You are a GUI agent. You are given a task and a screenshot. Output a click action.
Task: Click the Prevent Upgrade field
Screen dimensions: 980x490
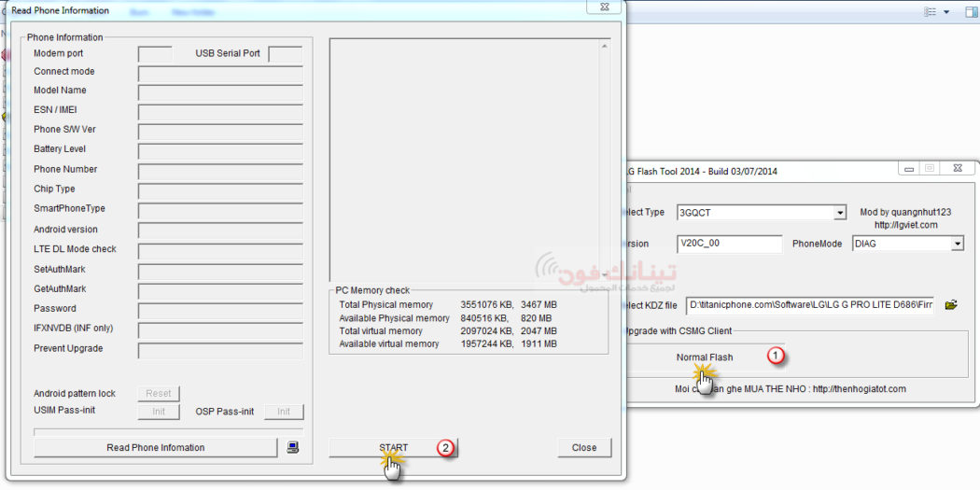(x=220, y=351)
